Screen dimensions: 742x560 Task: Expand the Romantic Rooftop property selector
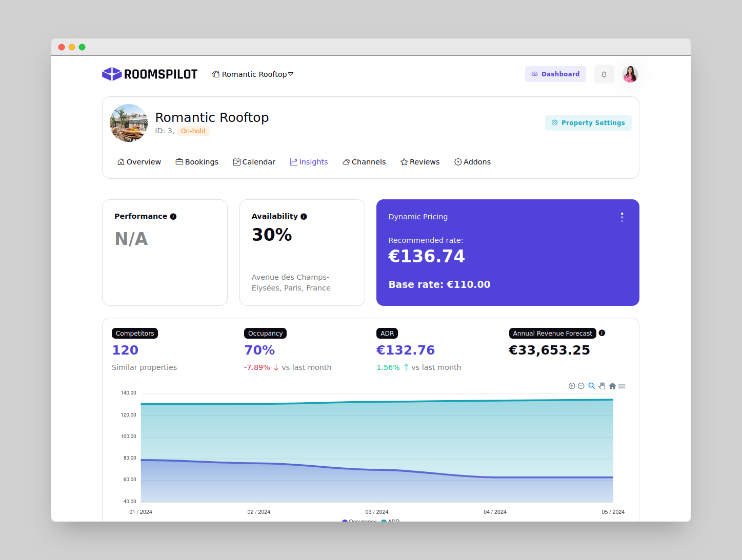253,74
